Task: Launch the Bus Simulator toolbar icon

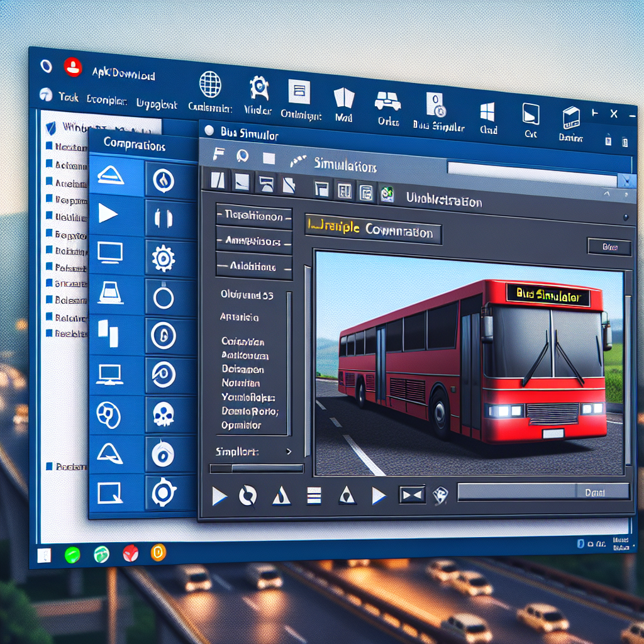Action: (436, 105)
